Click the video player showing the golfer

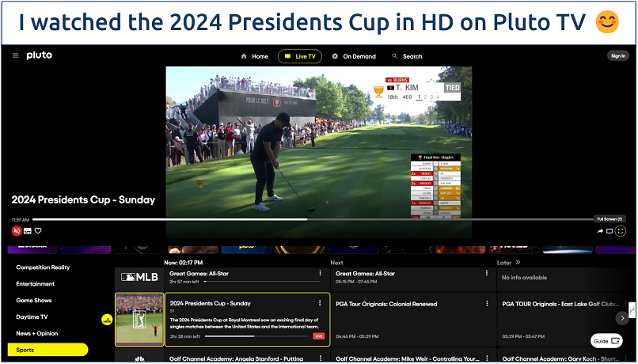click(x=318, y=152)
